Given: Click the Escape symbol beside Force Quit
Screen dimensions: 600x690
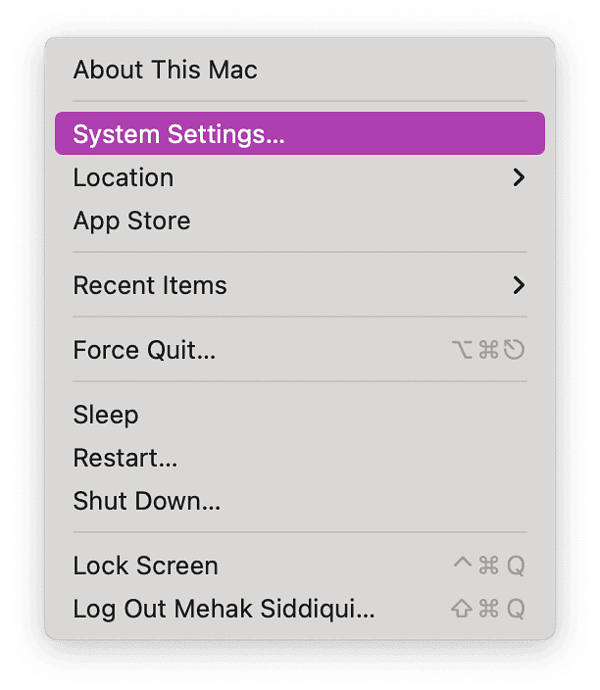Looking at the screenshot, I should [x=515, y=350].
